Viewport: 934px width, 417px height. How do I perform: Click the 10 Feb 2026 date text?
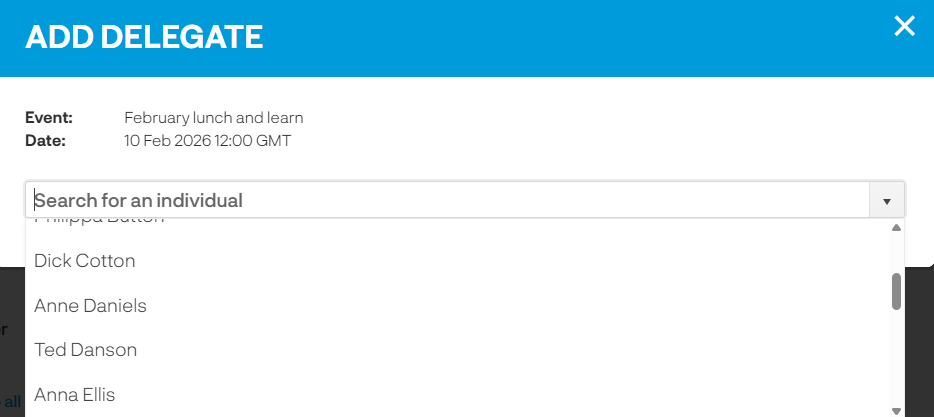tap(207, 141)
